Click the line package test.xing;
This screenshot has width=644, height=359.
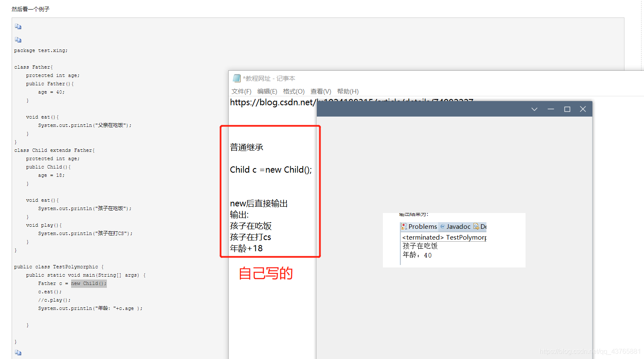pyautogui.click(x=41, y=50)
